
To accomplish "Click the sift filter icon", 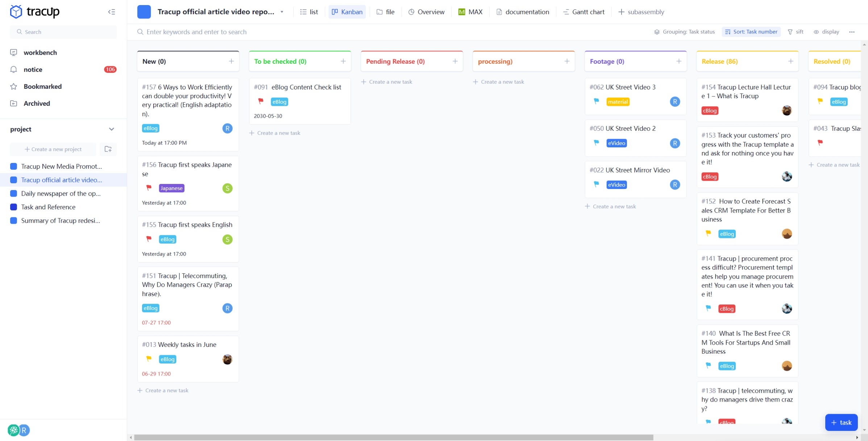I will click(796, 32).
